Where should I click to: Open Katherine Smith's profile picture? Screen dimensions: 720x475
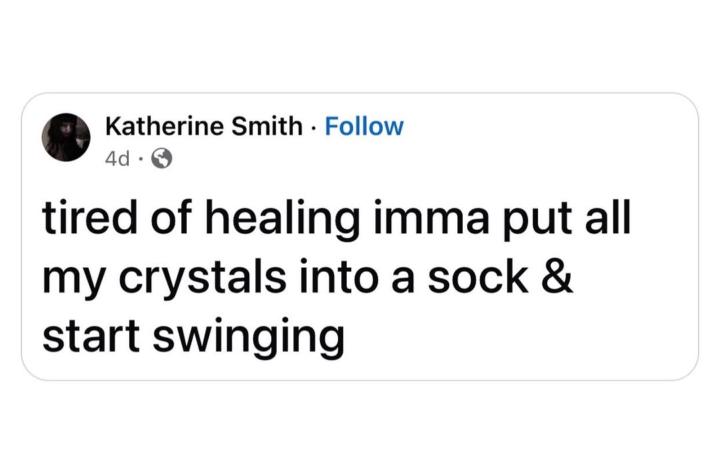point(66,137)
